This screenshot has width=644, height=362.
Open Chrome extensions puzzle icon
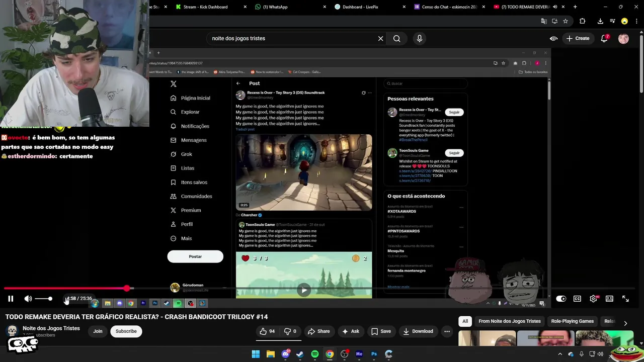[583, 21]
